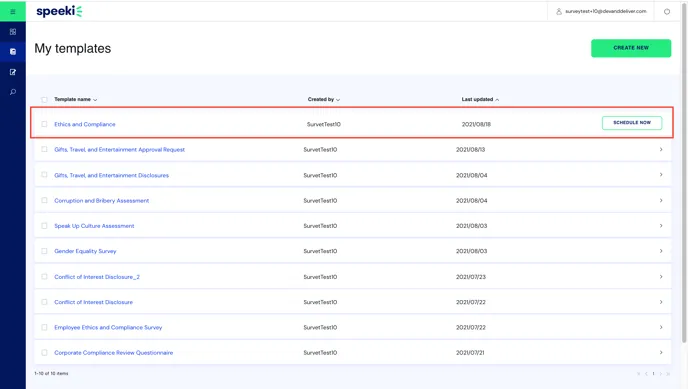The image size is (688, 389).
Task: Check the Conflict of Interest Disclosure_2 checkbox
Action: 44,277
